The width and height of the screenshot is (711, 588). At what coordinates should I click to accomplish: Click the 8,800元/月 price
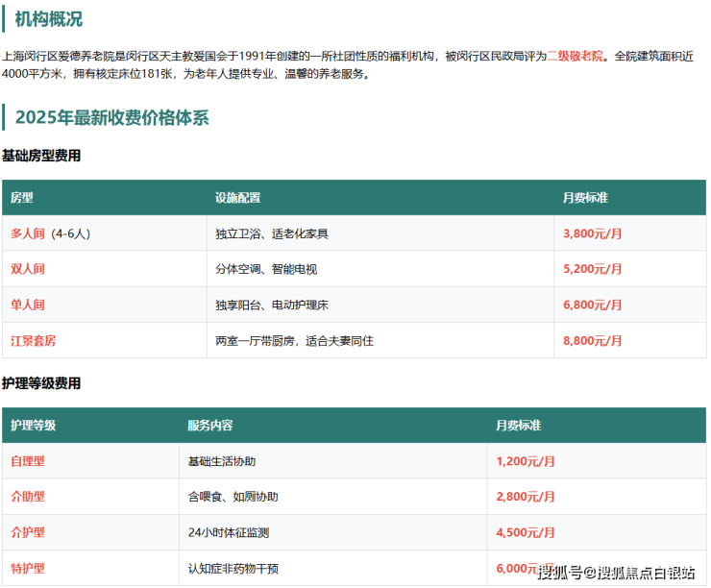pos(593,340)
